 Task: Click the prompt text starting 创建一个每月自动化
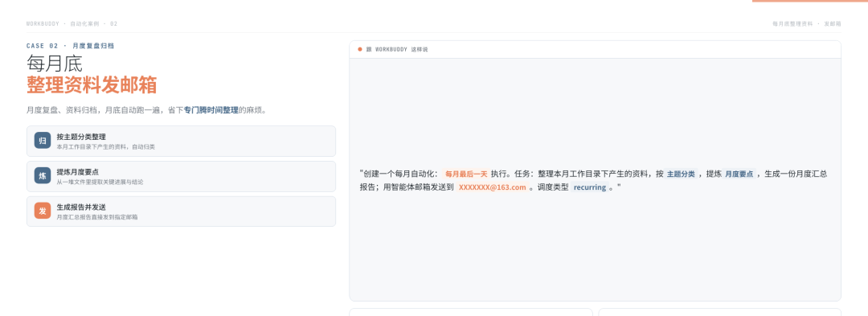click(x=593, y=180)
